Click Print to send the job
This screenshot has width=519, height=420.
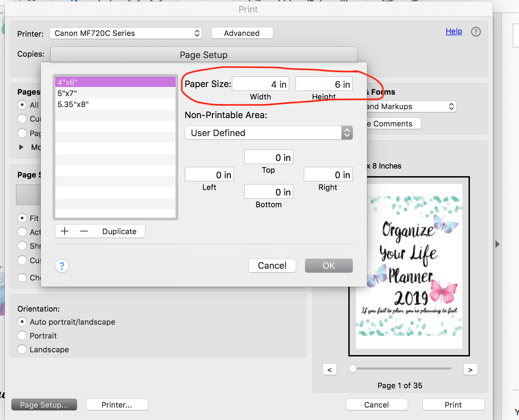tap(453, 404)
